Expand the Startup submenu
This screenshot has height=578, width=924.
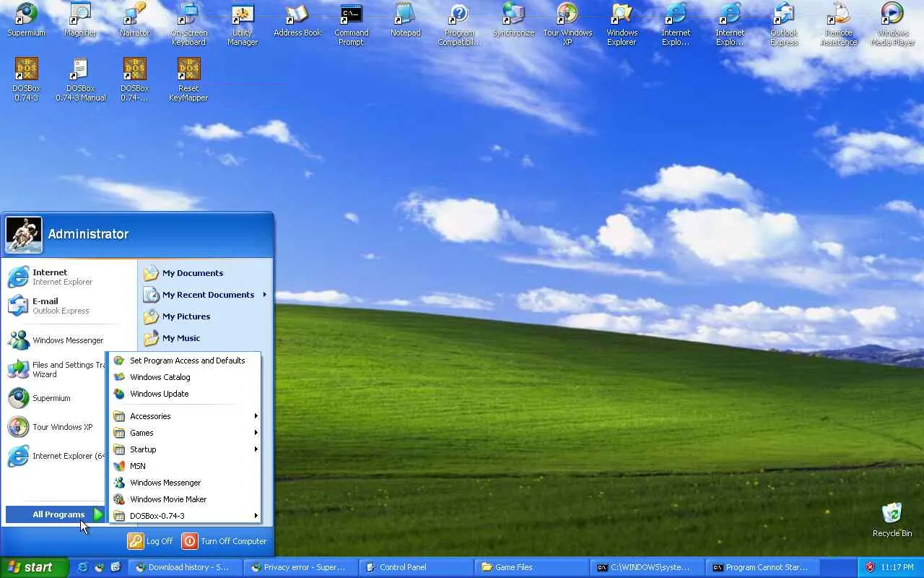(x=184, y=449)
